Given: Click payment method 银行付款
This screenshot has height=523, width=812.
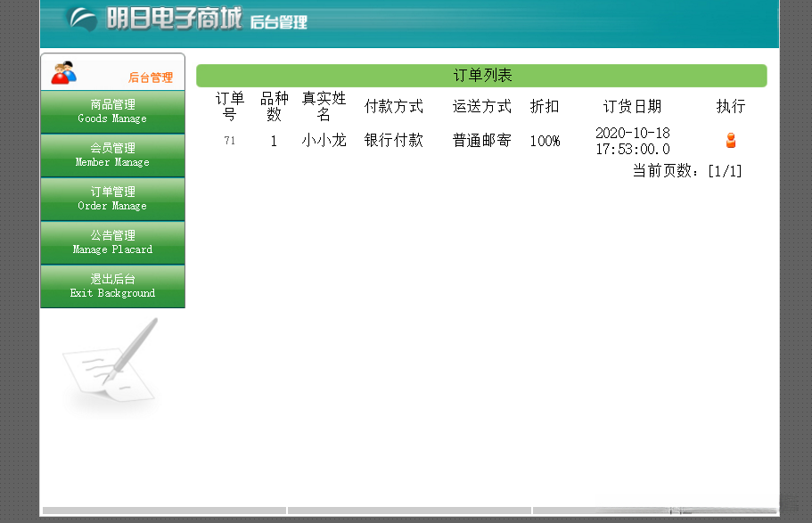Looking at the screenshot, I should click(394, 141).
